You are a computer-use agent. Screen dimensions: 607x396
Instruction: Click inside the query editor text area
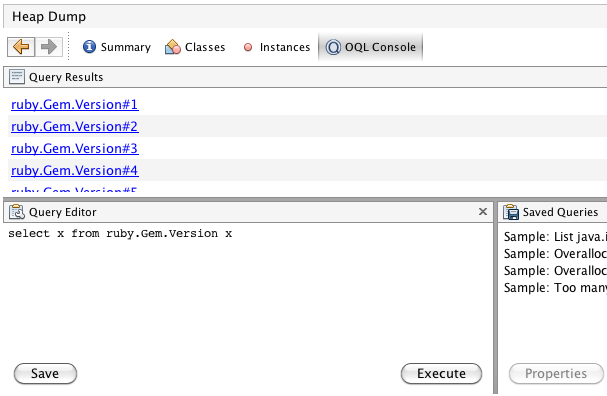point(248,292)
